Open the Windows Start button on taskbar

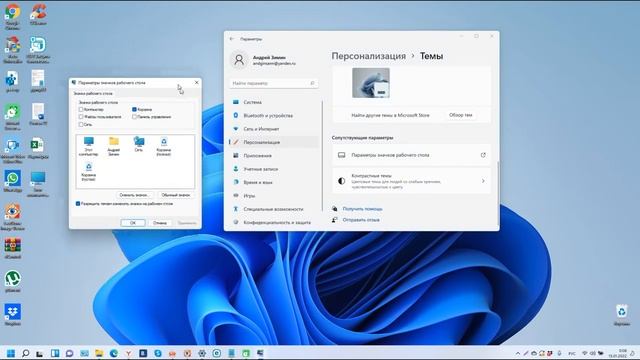(x=11, y=353)
